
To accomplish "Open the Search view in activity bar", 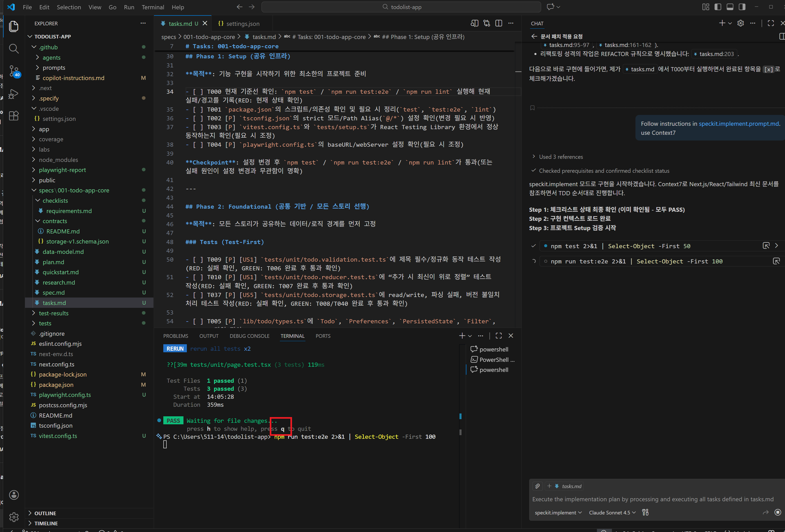I will click(14, 49).
